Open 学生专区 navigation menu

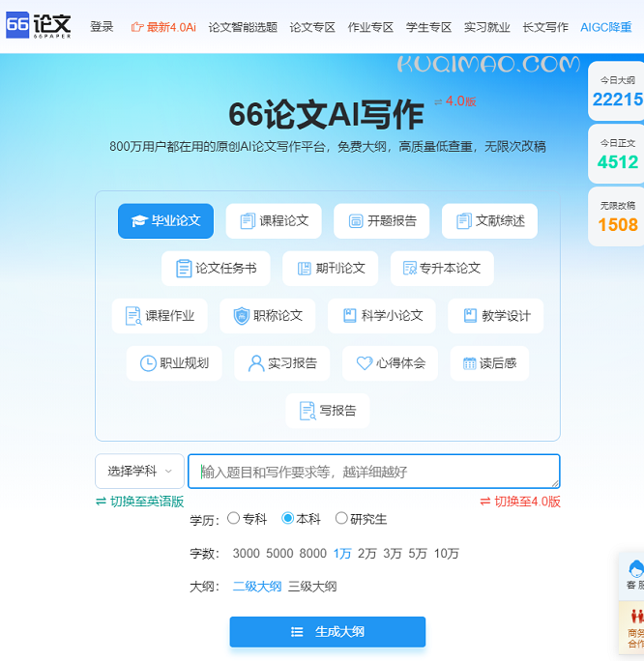coord(429,27)
